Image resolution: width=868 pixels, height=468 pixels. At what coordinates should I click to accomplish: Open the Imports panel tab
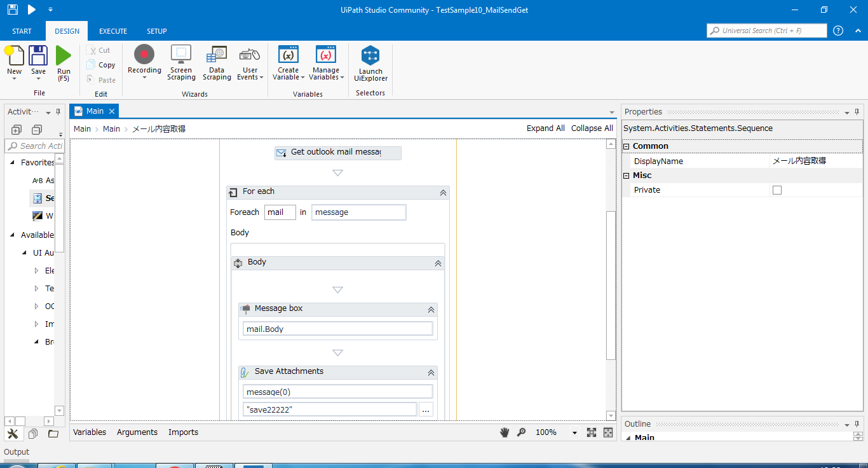pyautogui.click(x=183, y=432)
